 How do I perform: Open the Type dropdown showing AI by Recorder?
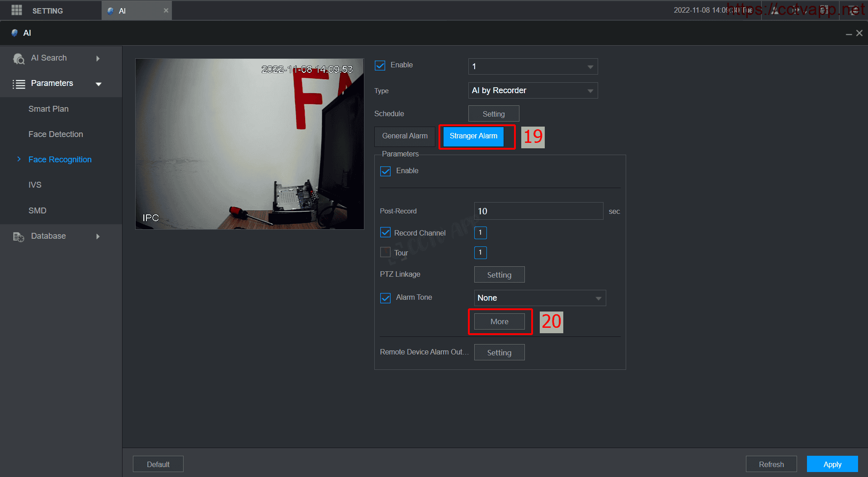[533, 90]
